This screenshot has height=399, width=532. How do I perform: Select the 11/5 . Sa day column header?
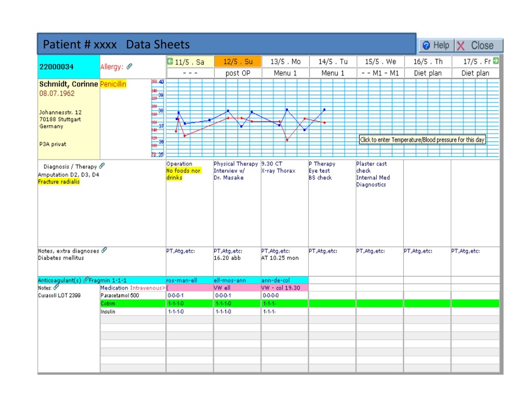(x=190, y=62)
